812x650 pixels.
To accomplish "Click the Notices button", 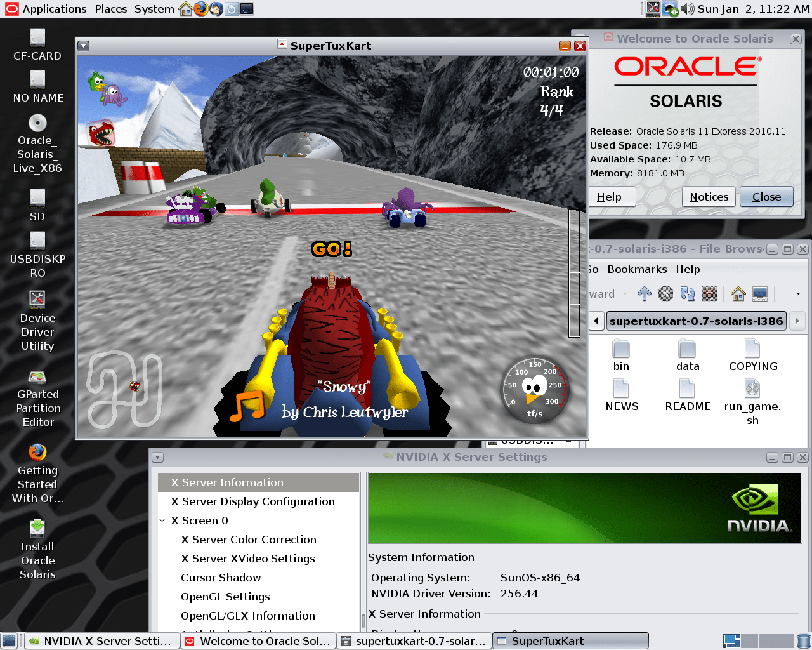I will coord(709,197).
